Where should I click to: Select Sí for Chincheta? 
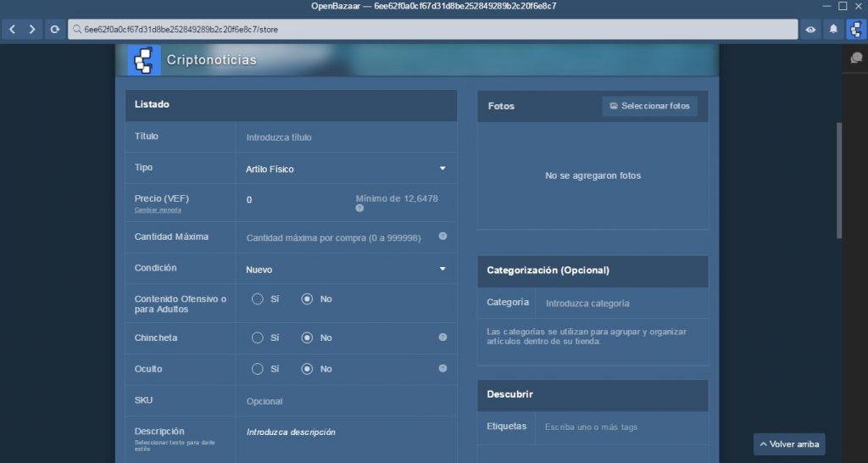258,337
